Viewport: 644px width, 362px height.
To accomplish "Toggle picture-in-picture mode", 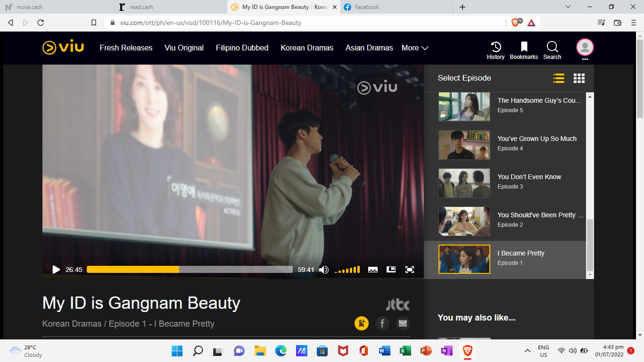I will point(391,270).
